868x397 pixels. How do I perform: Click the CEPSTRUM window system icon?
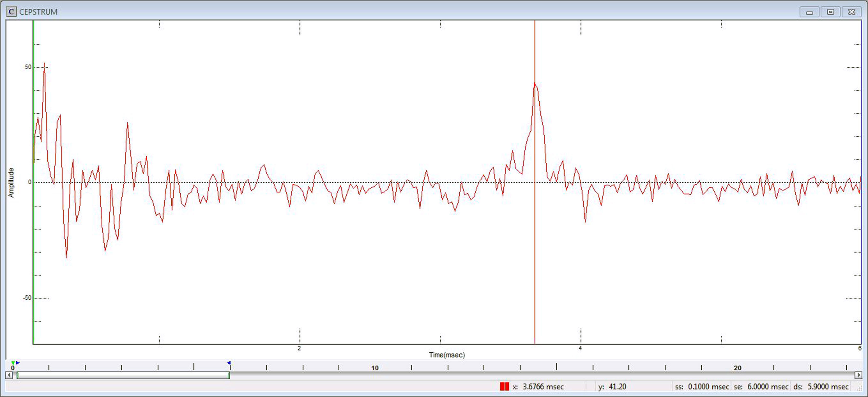click(11, 12)
